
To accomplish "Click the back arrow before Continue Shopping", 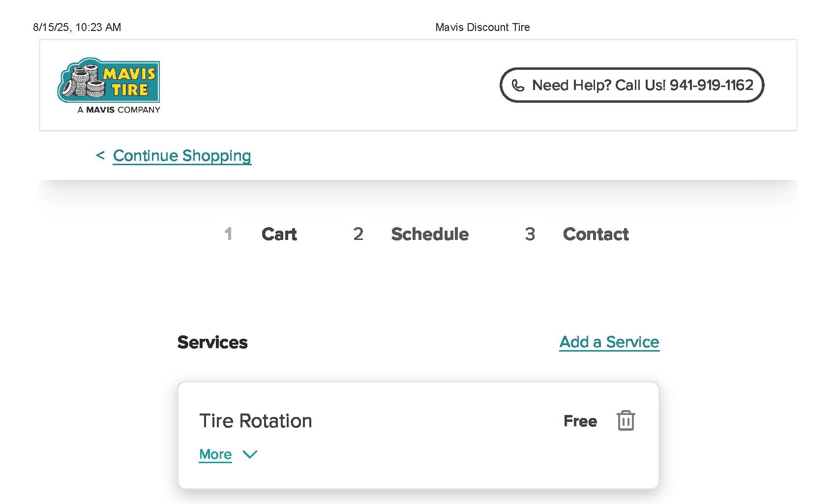I will 100,155.
